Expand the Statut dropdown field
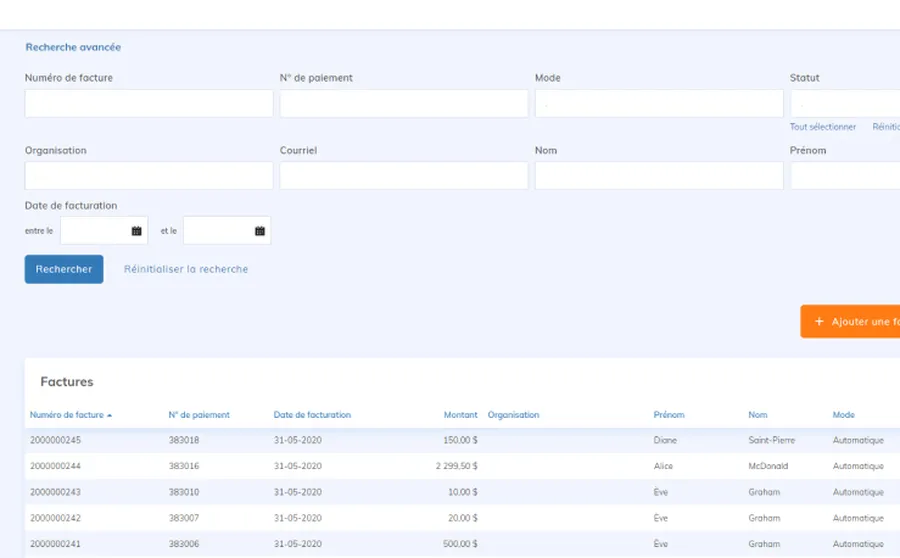 tap(845, 104)
